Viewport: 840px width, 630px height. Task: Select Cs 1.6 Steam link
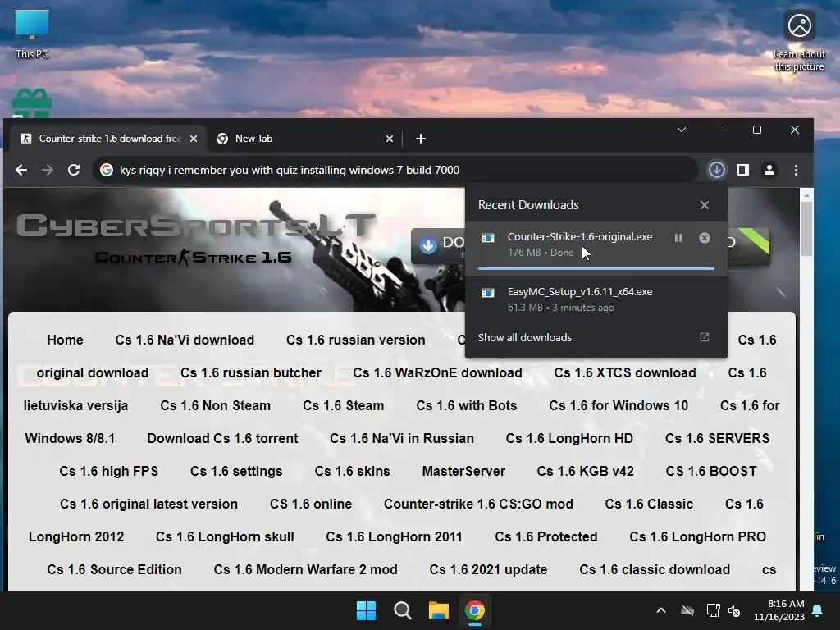click(344, 405)
